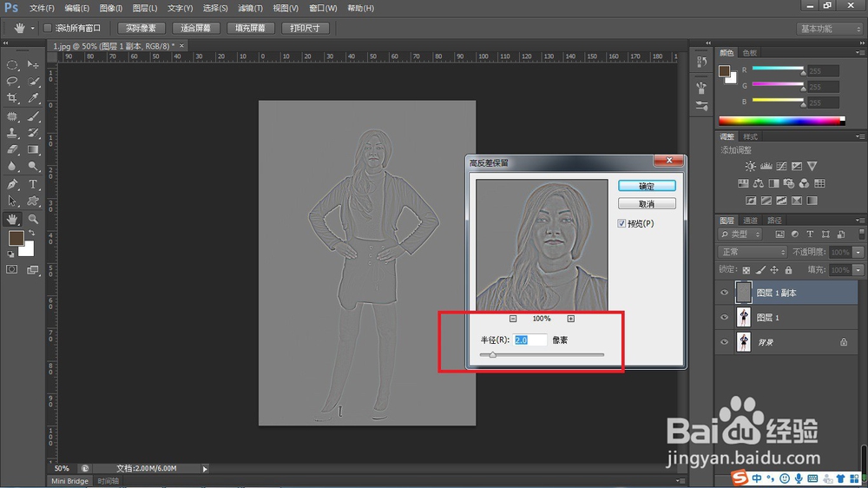868x488 pixels.
Task: Switch to the 色板 tab
Action: pyautogui.click(x=750, y=53)
